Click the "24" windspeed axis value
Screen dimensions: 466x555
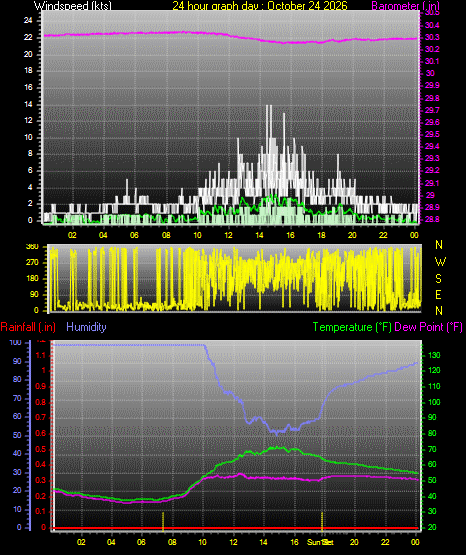28,20
